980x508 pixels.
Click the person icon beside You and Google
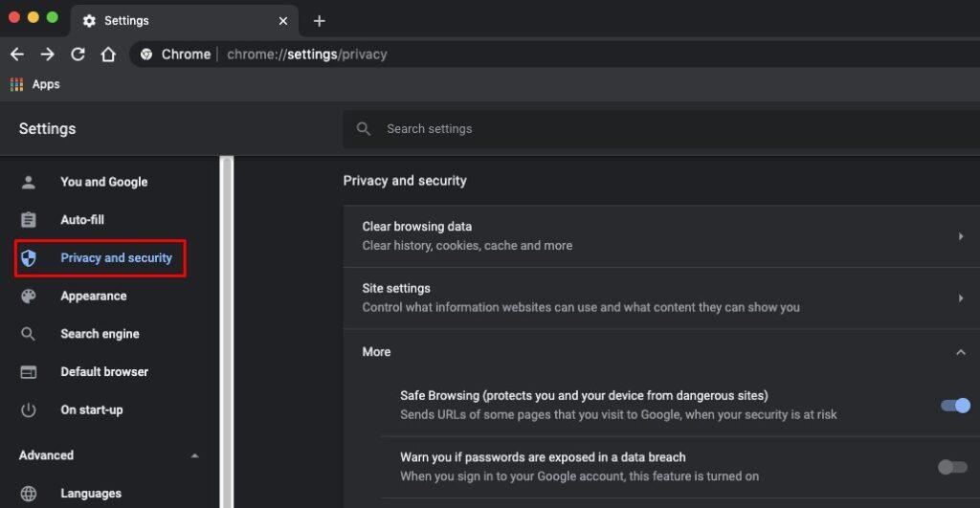point(28,183)
